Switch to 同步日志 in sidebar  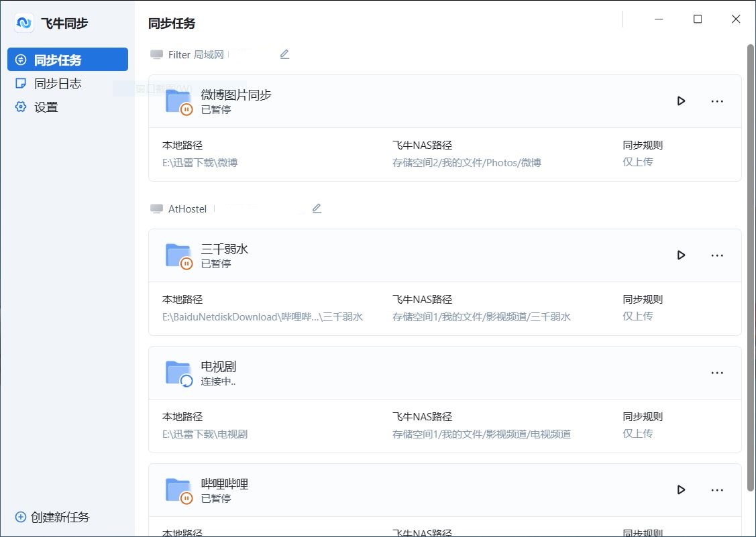[x=58, y=84]
